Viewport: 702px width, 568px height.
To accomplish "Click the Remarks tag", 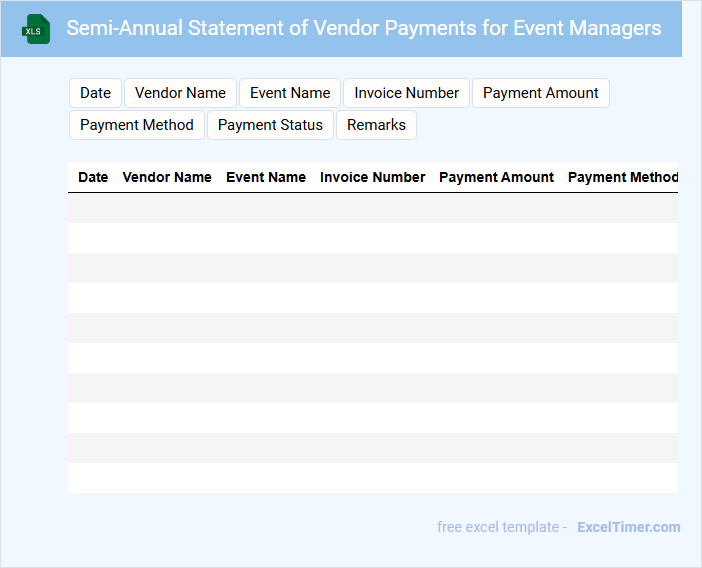I will tap(376, 125).
